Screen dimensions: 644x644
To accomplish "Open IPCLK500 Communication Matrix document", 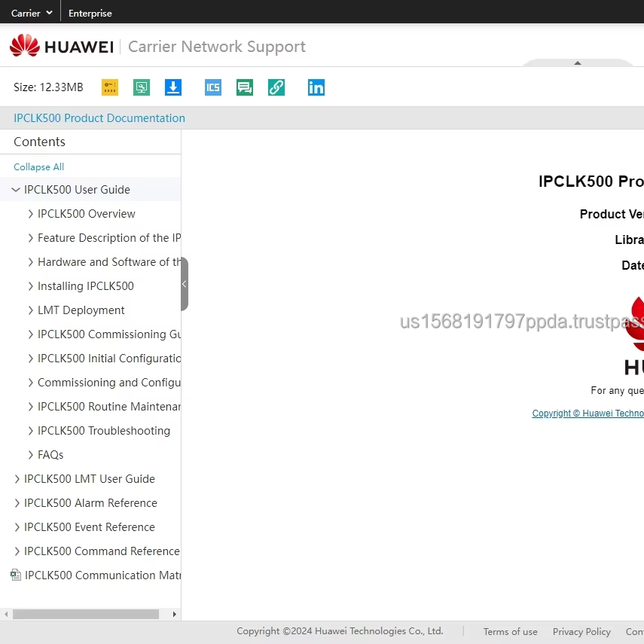I will click(102, 575).
